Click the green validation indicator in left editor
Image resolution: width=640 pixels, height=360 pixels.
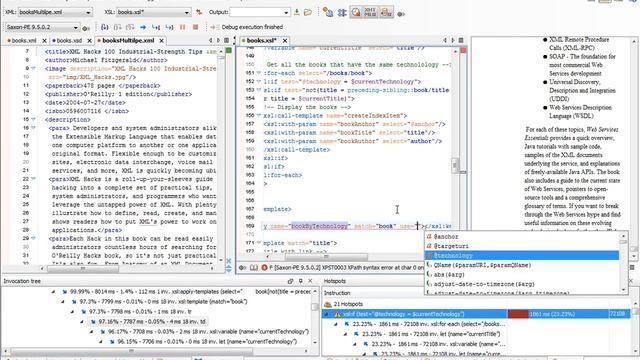pos(229,51)
